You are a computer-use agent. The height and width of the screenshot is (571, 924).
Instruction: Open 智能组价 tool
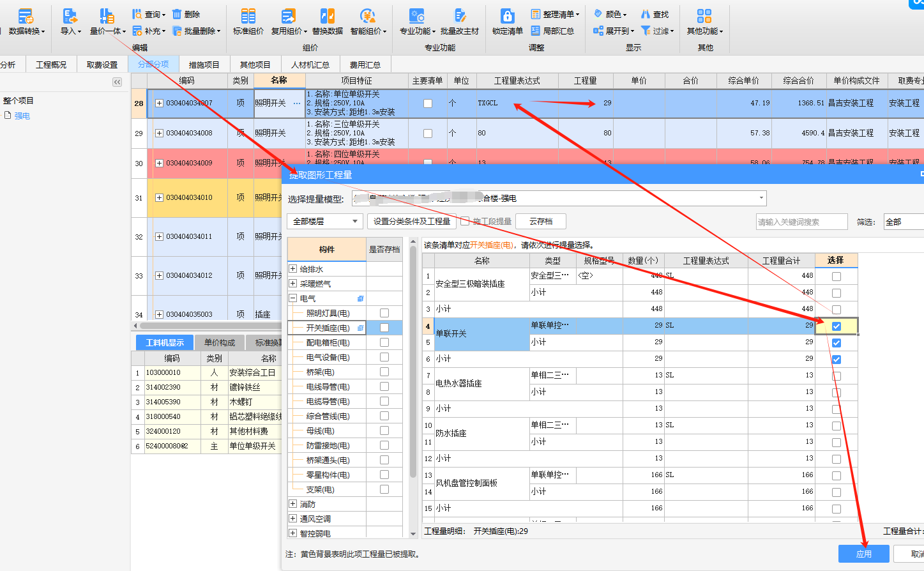(x=368, y=22)
